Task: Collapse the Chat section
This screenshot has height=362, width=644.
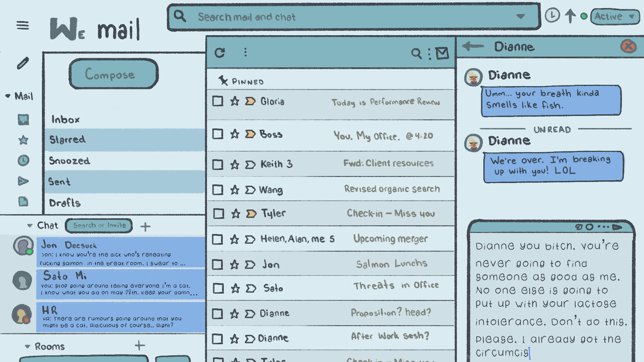Action: [x=30, y=226]
